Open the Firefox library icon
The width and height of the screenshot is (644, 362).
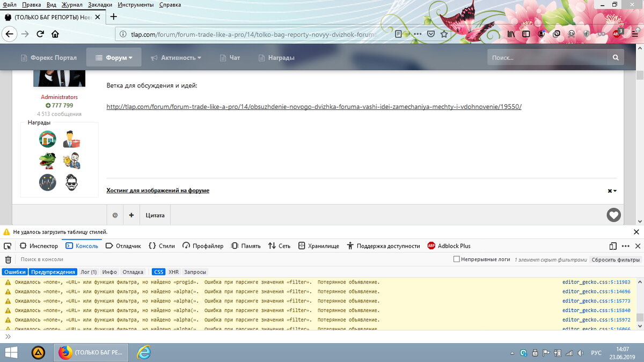[x=511, y=34]
